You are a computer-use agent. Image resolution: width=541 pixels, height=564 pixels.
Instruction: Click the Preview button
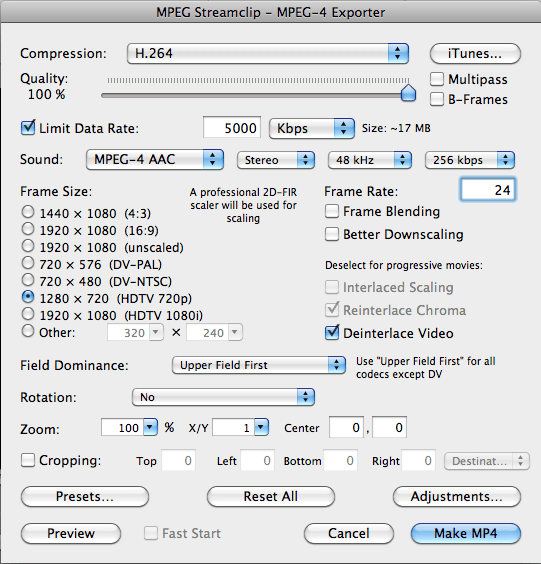coord(71,533)
